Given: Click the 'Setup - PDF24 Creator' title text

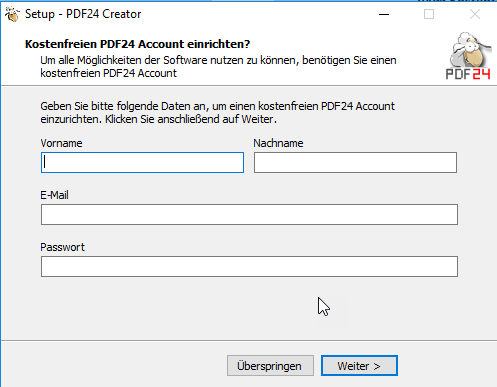Looking at the screenshot, I should point(83,14).
